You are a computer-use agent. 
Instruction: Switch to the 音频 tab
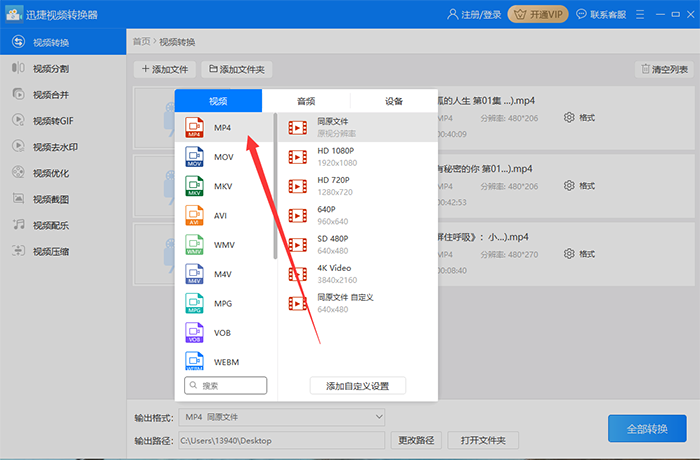pos(306,101)
